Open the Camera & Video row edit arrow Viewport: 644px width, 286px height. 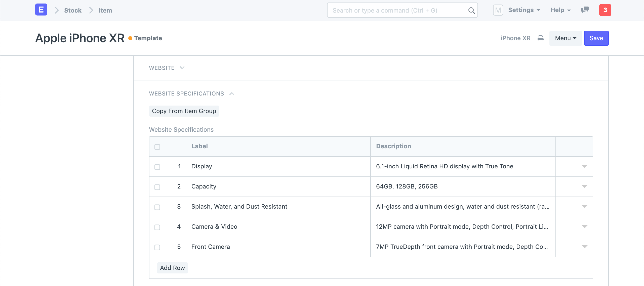[x=584, y=227]
